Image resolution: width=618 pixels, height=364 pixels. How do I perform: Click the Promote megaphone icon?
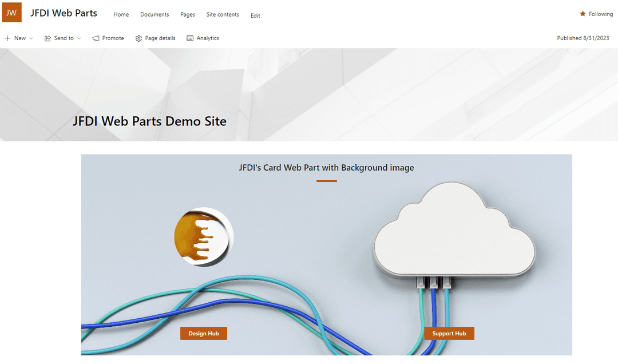(x=96, y=38)
